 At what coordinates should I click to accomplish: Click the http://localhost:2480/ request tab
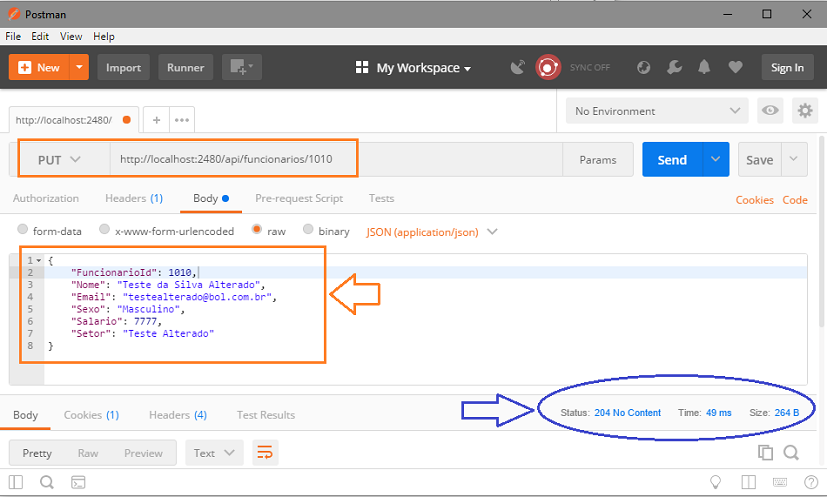pos(74,120)
